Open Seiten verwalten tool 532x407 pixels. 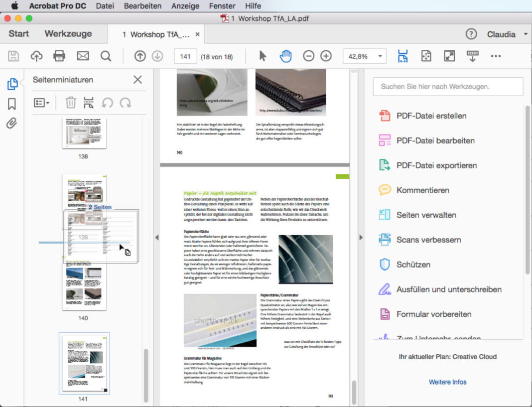(x=417, y=215)
